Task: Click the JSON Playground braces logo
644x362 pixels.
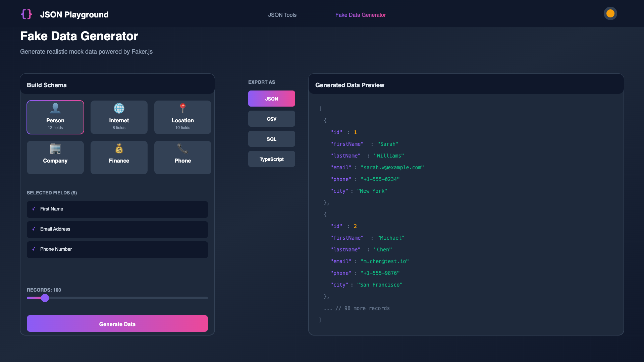Action: pos(26,14)
